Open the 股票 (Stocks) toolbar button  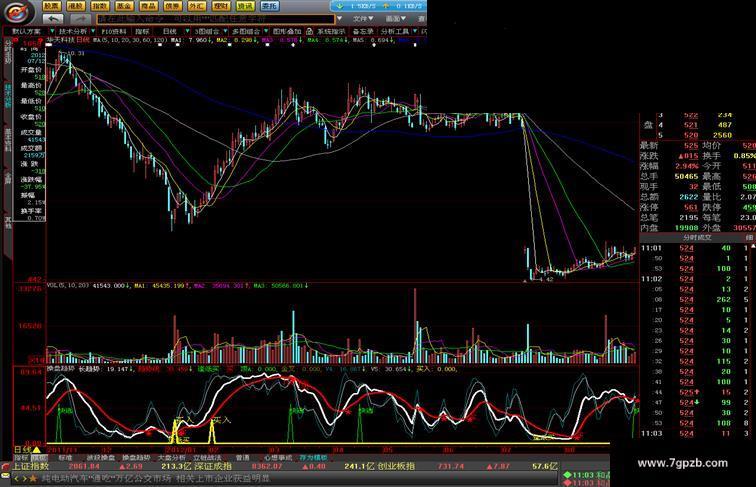[52, 6]
